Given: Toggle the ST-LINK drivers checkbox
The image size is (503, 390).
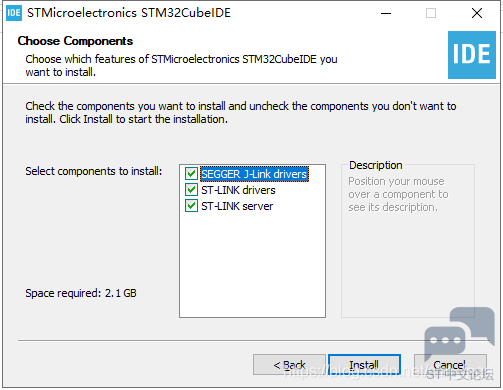Looking at the screenshot, I should (191, 190).
